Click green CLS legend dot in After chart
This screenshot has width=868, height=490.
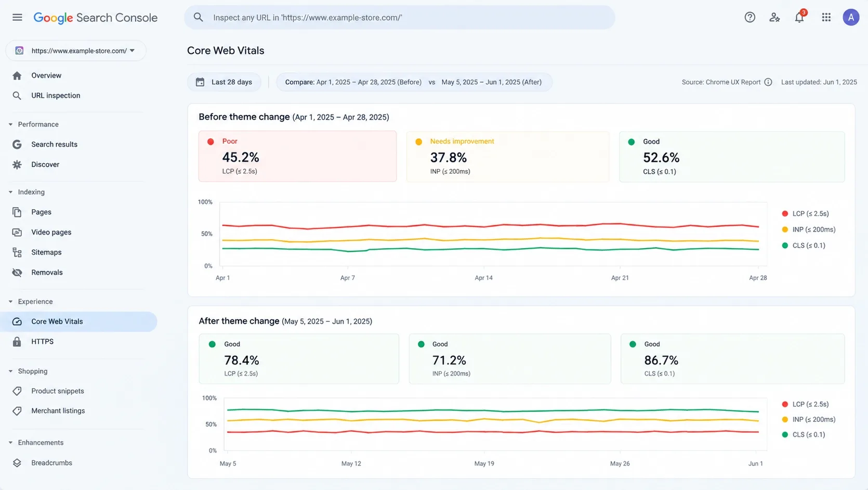[x=785, y=435]
